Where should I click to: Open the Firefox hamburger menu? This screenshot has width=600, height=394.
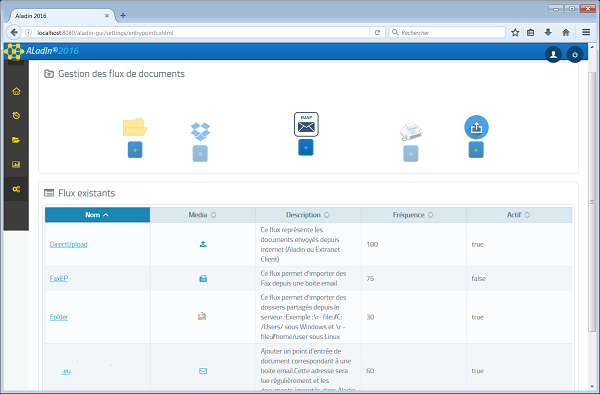tap(586, 33)
